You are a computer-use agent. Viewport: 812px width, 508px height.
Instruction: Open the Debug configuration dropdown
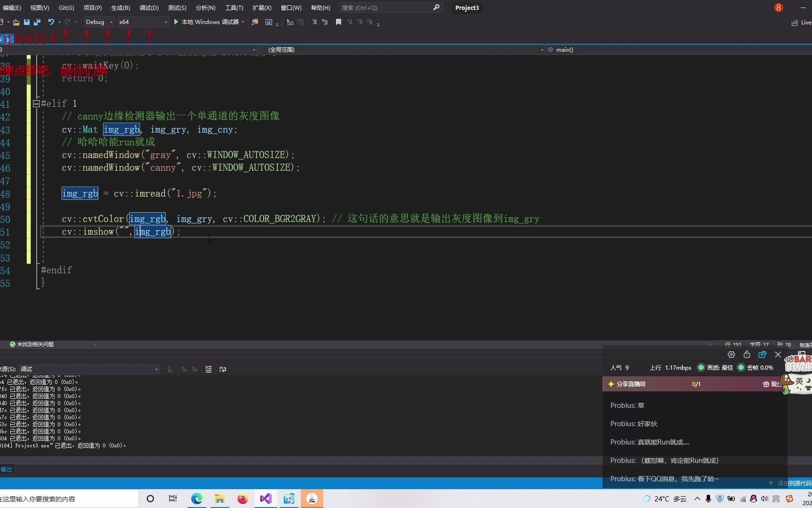click(99, 22)
